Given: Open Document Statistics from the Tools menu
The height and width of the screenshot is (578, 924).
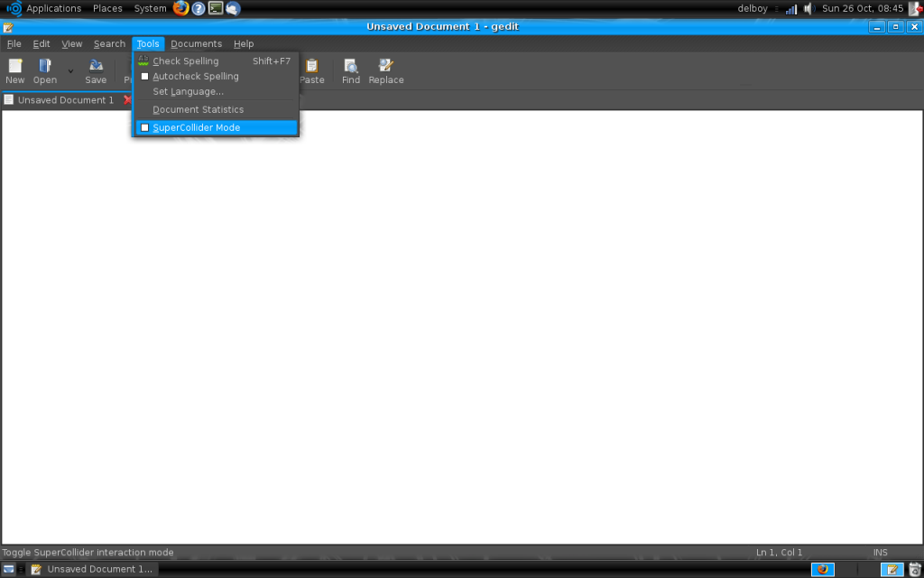Looking at the screenshot, I should (x=216, y=109).
